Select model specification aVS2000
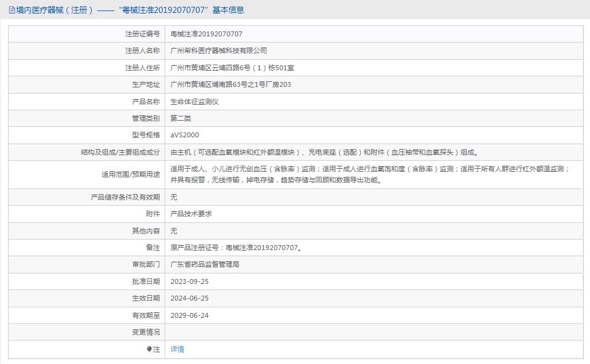 (185, 135)
